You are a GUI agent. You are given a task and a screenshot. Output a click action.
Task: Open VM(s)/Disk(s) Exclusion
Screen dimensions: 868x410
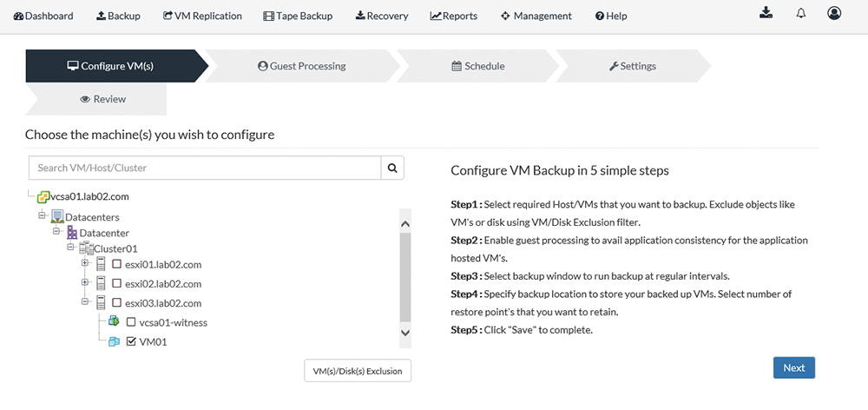tap(358, 371)
